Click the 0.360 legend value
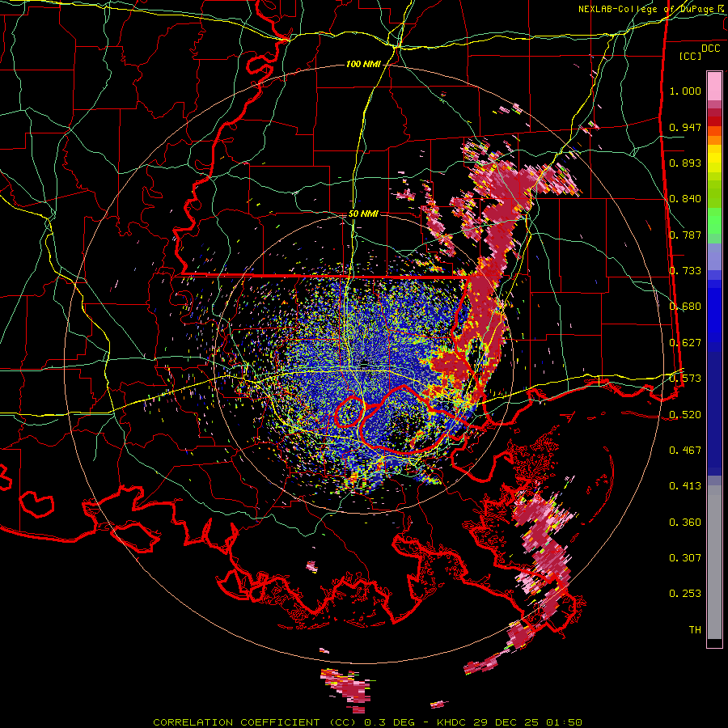The width and height of the screenshot is (728, 728). pos(685,523)
